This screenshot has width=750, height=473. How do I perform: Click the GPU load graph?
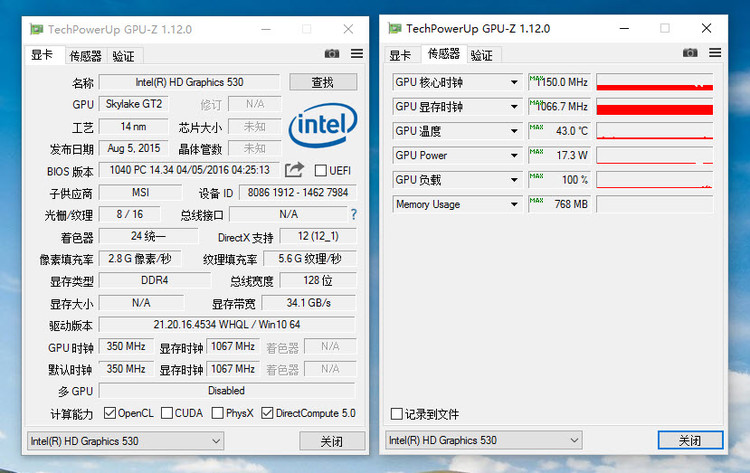point(655,180)
